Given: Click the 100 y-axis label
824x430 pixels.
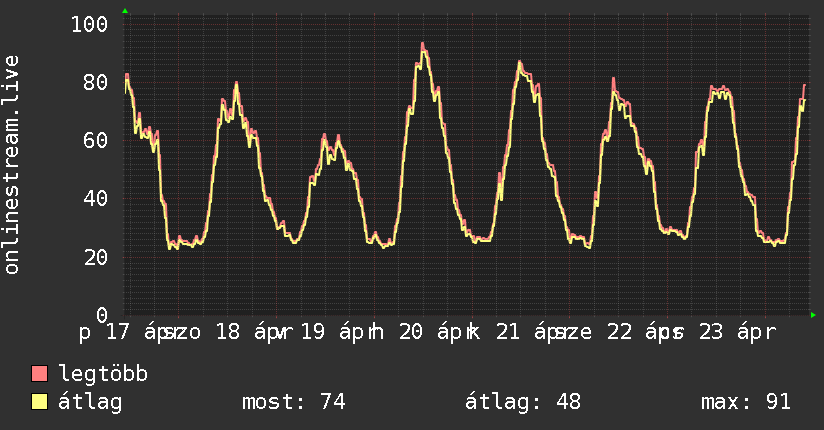Looking at the screenshot, I should tap(90, 24).
